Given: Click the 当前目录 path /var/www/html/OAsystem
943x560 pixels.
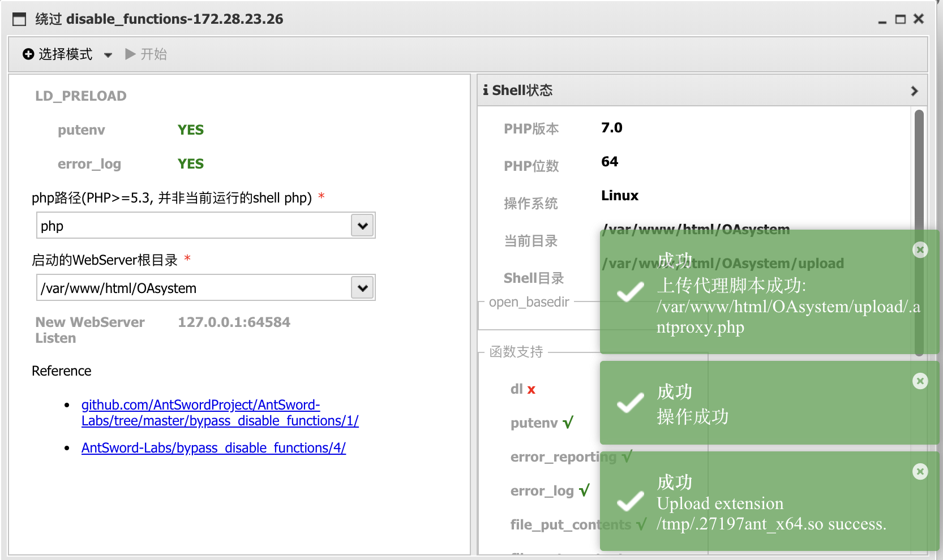Looking at the screenshot, I should click(696, 229).
